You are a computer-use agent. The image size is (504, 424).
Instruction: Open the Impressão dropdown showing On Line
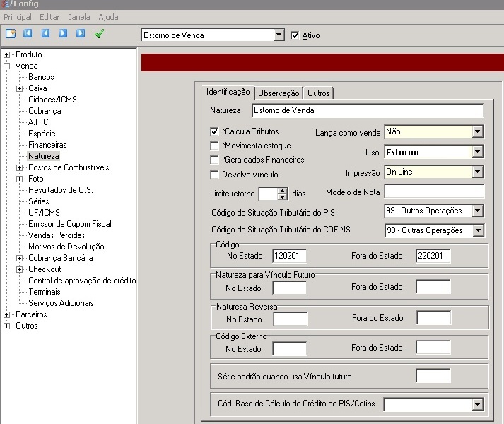[x=478, y=172]
